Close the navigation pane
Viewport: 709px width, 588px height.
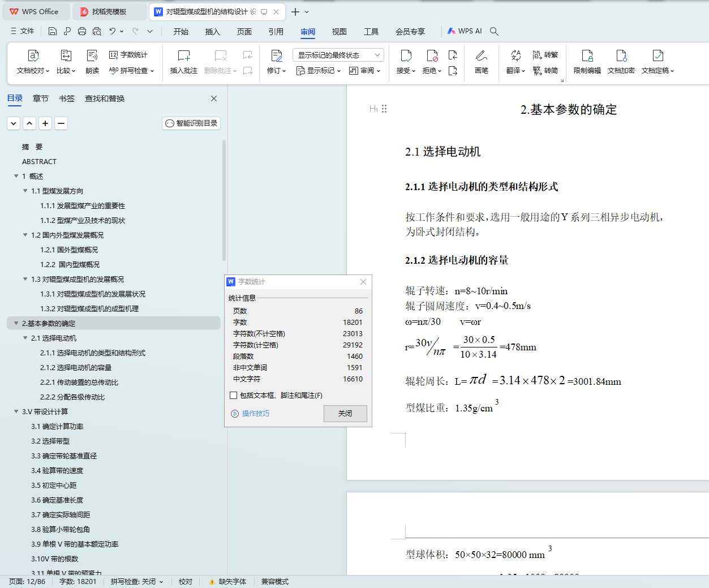(x=214, y=98)
